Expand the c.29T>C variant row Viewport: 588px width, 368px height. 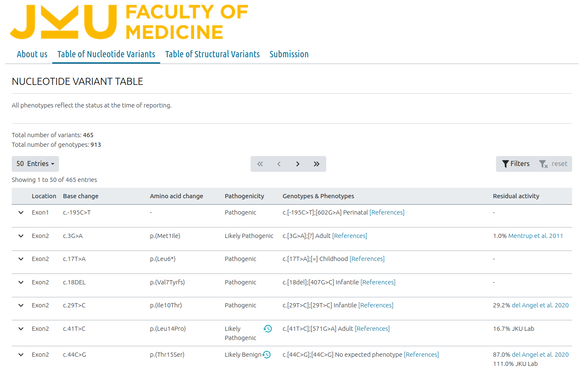click(21, 305)
